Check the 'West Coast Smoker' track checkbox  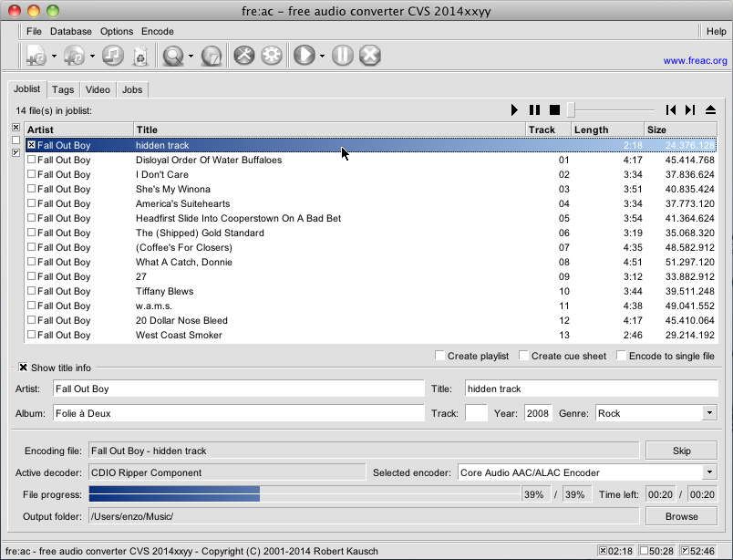[x=31, y=335]
